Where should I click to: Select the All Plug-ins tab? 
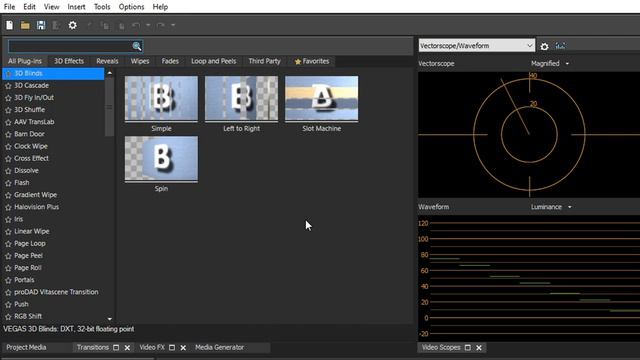(25, 61)
